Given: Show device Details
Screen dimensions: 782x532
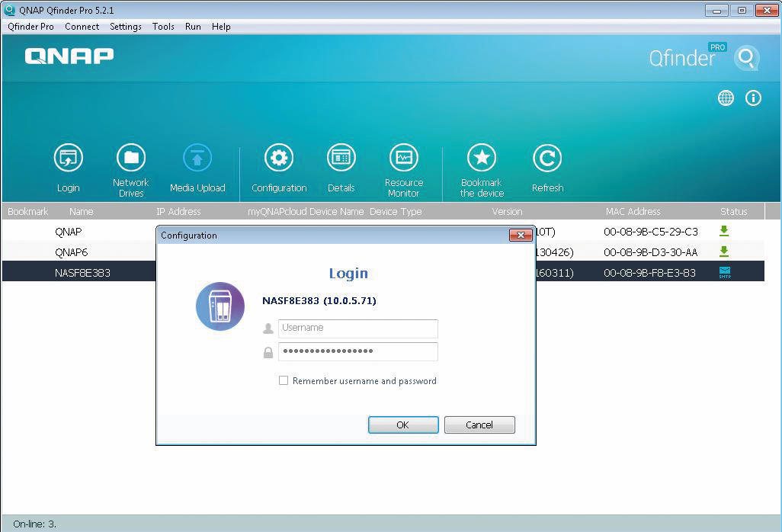Looking at the screenshot, I should point(341,158).
